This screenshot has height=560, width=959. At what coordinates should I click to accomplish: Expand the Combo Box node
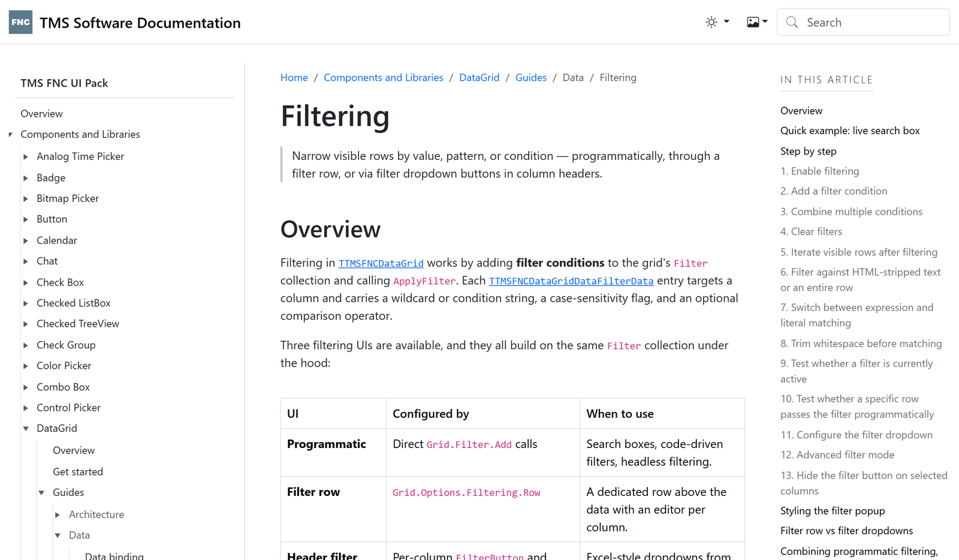coord(26,387)
